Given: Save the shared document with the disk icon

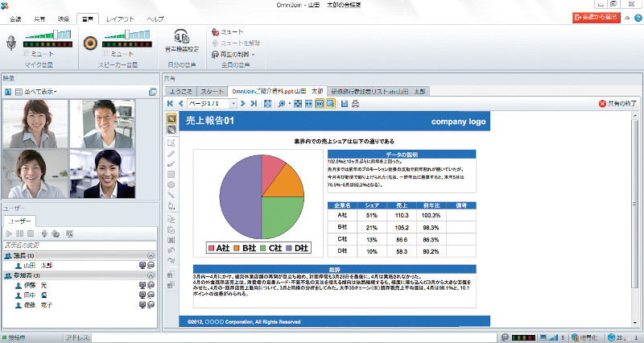Looking at the screenshot, I should tap(345, 104).
